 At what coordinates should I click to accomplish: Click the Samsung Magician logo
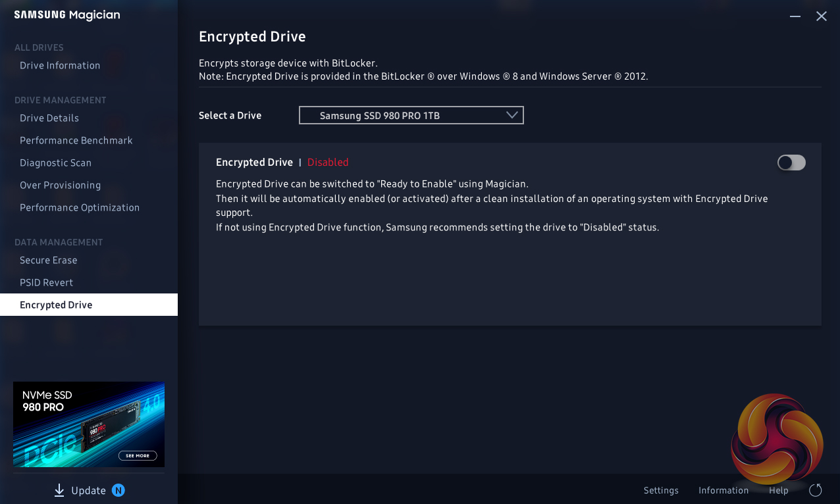[67, 15]
